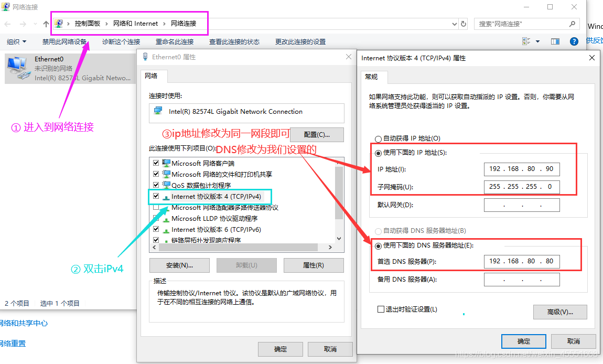The width and height of the screenshot is (603, 364).
Task: Click the 安装(N)... button
Action: pos(180,265)
